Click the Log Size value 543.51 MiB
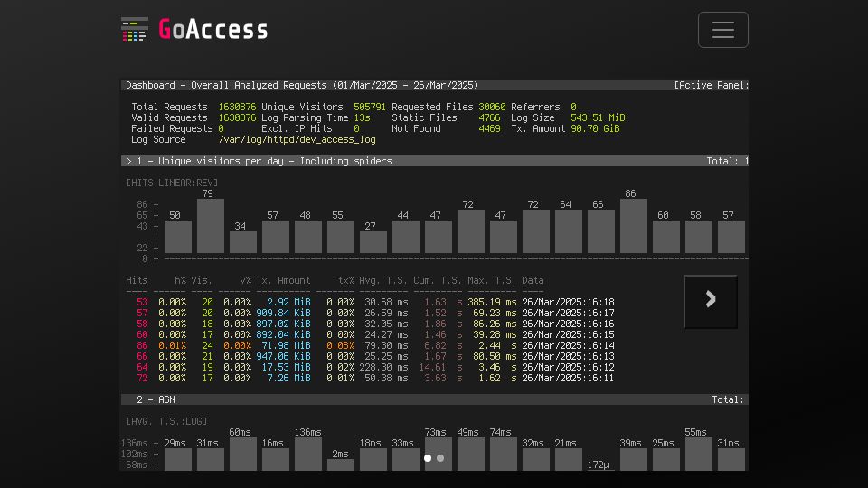The height and width of the screenshot is (488, 868). 598,117
